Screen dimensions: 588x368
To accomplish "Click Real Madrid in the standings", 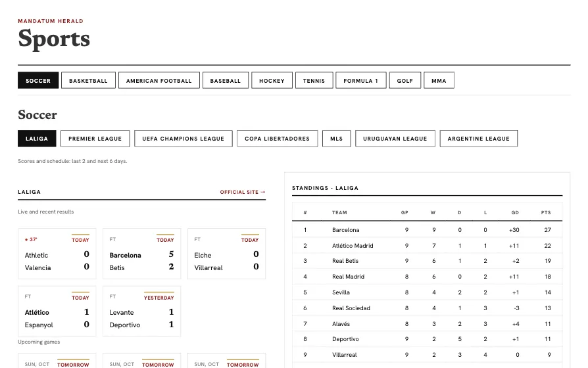I will pos(349,277).
